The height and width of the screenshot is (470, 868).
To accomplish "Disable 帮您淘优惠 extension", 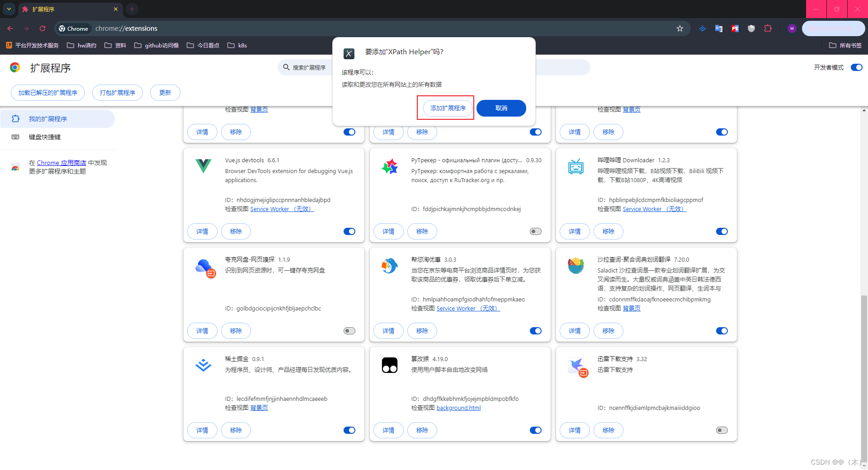I will 536,331.
